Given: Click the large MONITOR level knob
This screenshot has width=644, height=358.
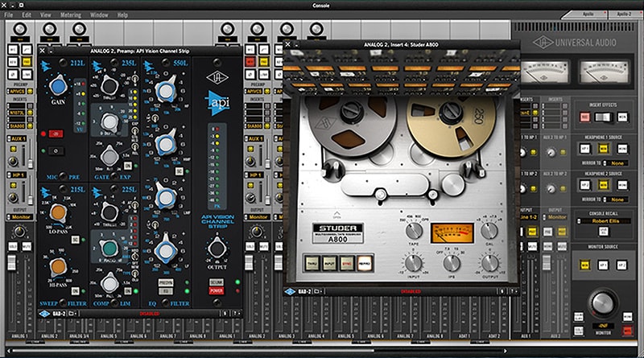Looking at the screenshot, I should tap(602, 304).
